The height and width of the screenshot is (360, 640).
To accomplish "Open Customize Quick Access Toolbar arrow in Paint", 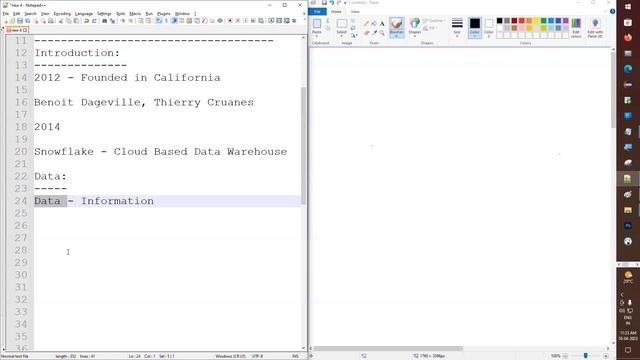I will click(345, 3).
